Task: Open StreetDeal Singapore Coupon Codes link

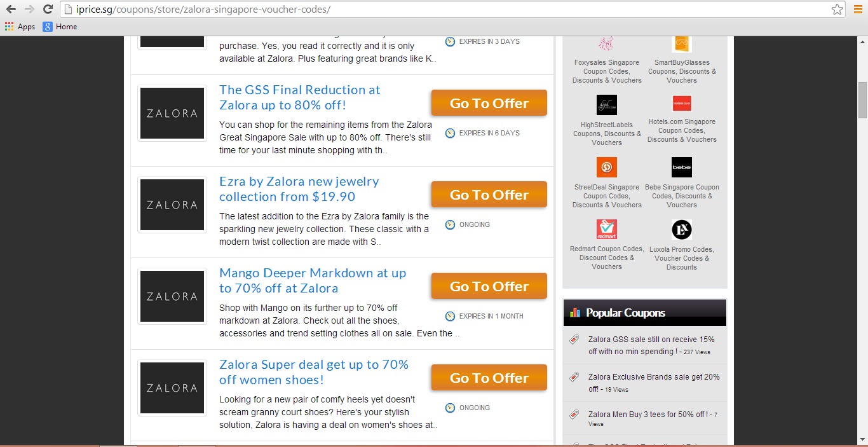Action: (x=607, y=196)
